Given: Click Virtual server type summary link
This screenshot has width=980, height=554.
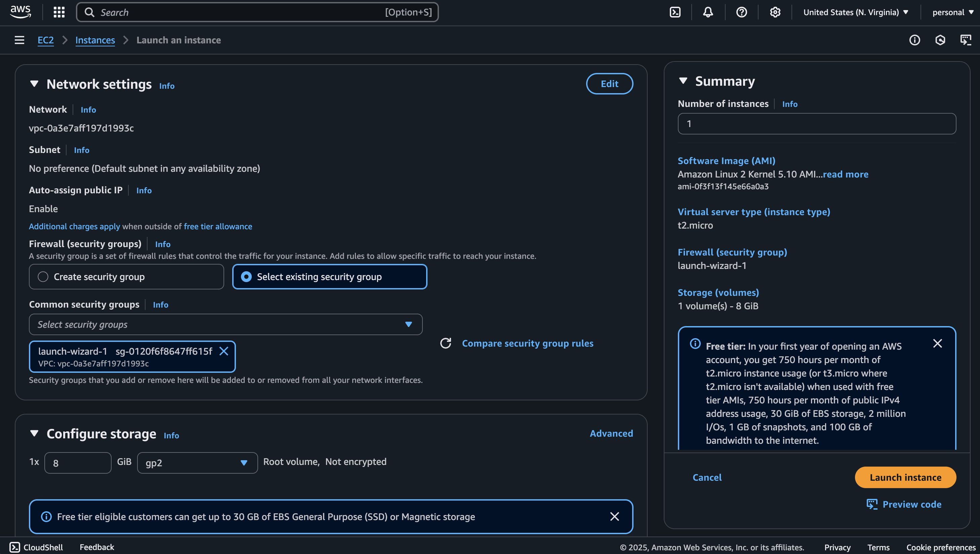Looking at the screenshot, I should coord(753,211).
